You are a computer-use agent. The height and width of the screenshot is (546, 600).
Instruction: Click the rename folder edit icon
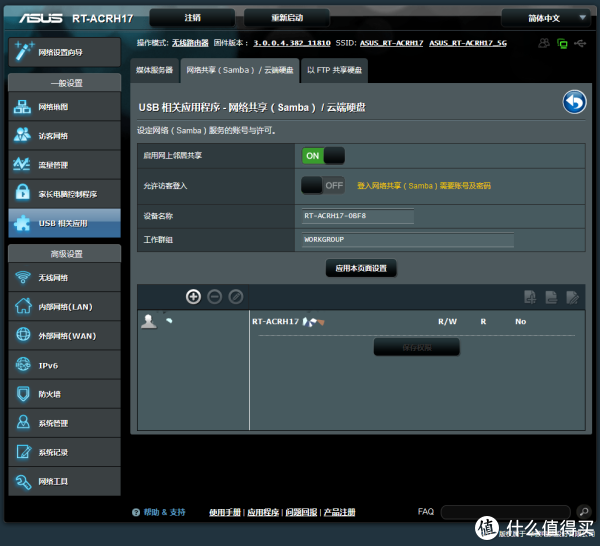click(x=572, y=297)
